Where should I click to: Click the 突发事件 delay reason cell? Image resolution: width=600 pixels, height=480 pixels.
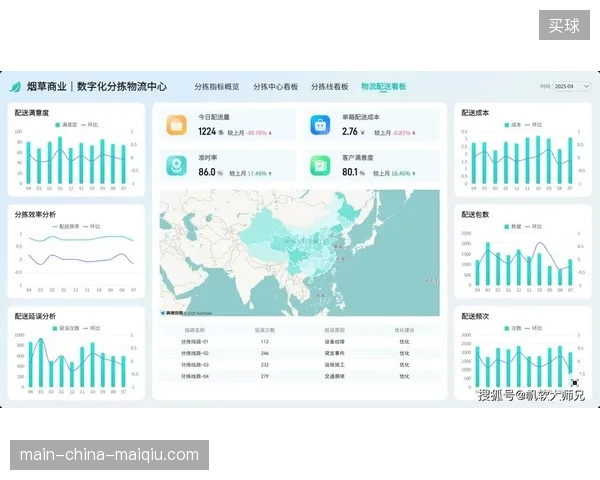coord(334,353)
